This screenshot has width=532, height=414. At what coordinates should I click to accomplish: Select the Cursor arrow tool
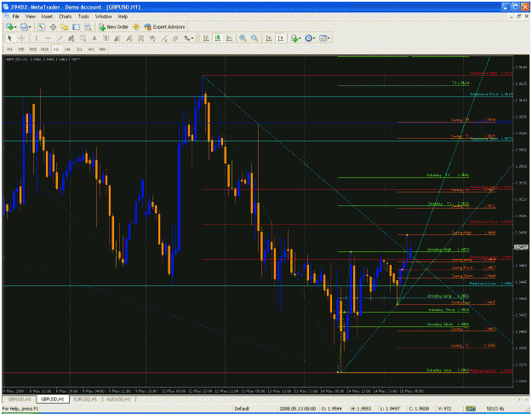click(9, 38)
